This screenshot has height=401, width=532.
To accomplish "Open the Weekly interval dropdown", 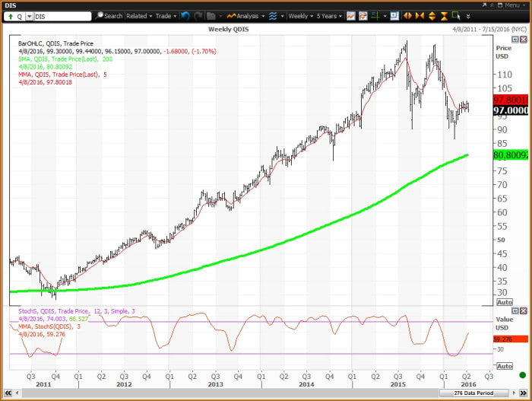I will 301,15.
